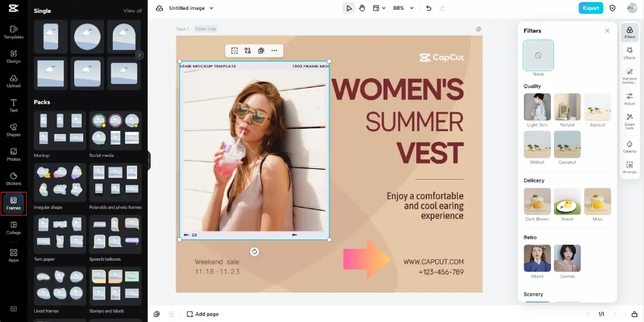Open the Smart tools option
This screenshot has width=644, height=322.
(630, 122)
